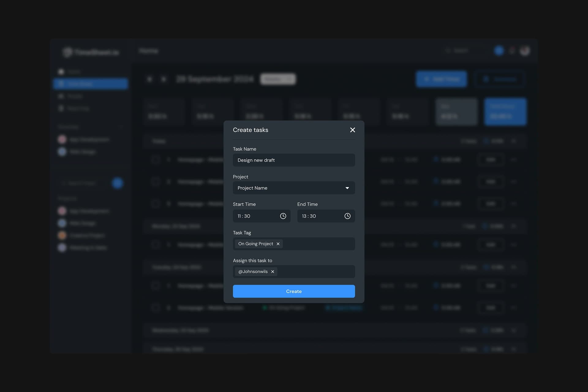
Task: Click the Create button to save the task
Action: tap(294, 291)
